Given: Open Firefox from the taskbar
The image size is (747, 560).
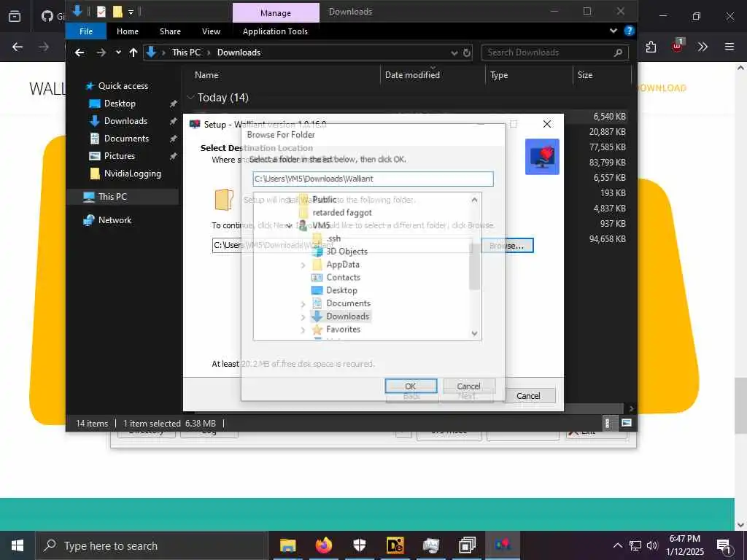Looking at the screenshot, I should [323, 545].
